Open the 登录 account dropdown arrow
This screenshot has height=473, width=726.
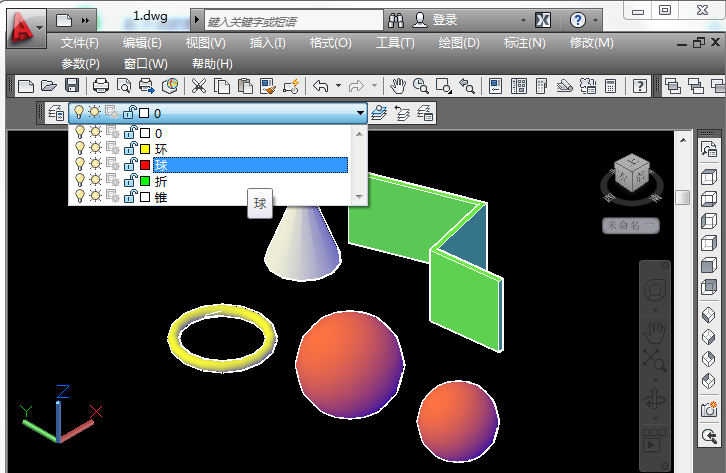click(523, 20)
